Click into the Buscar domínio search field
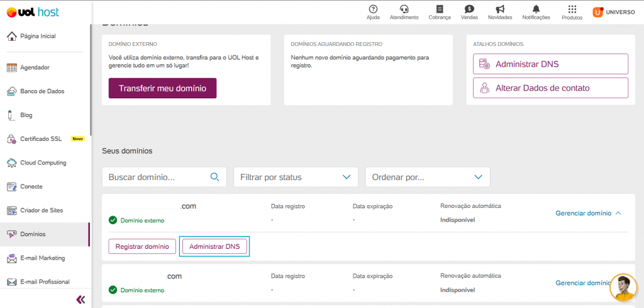Image resolution: width=644 pixels, height=308 pixels. [x=157, y=177]
